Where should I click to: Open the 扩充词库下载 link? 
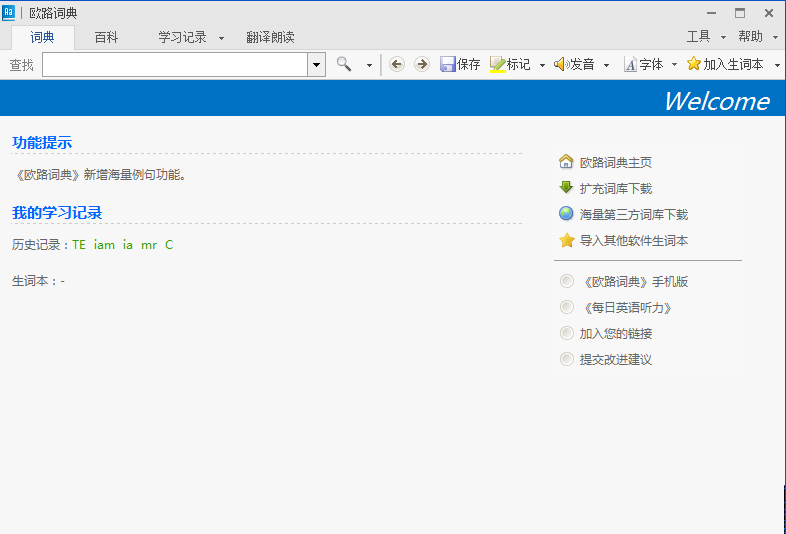click(x=616, y=189)
